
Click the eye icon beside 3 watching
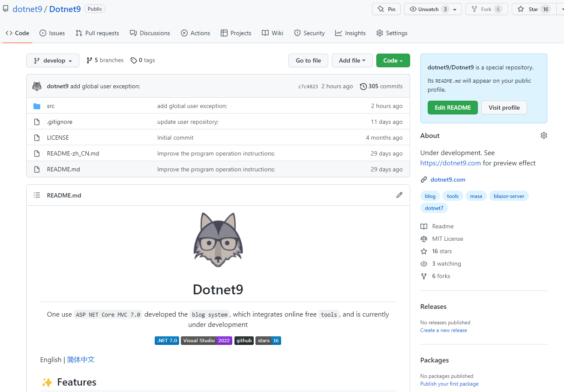[x=424, y=263]
